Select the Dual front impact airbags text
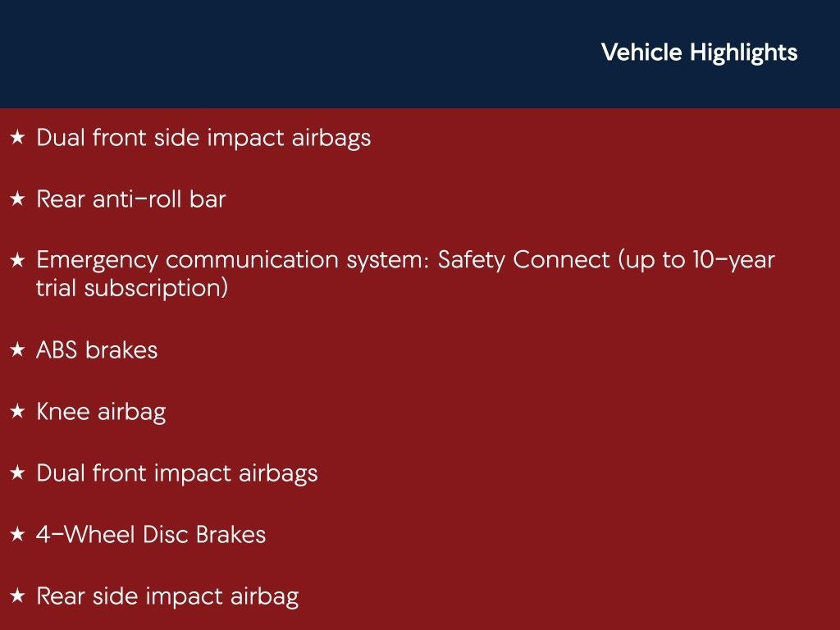Image resolution: width=840 pixels, height=630 pixels. coord(176,473)
